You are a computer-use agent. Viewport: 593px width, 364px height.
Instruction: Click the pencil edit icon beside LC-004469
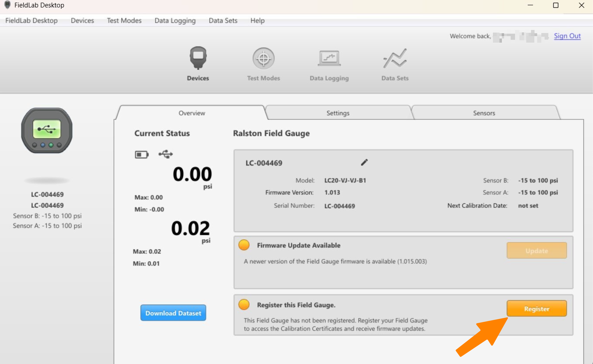364,163
